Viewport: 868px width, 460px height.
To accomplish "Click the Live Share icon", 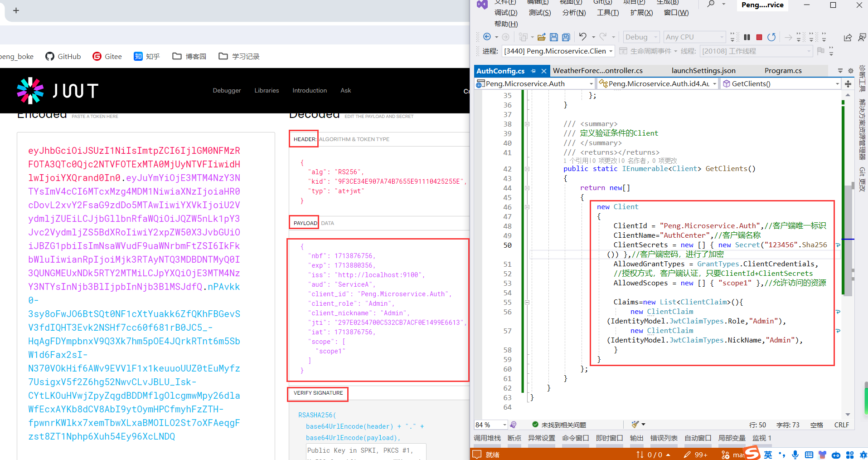I will pos(848,37).
